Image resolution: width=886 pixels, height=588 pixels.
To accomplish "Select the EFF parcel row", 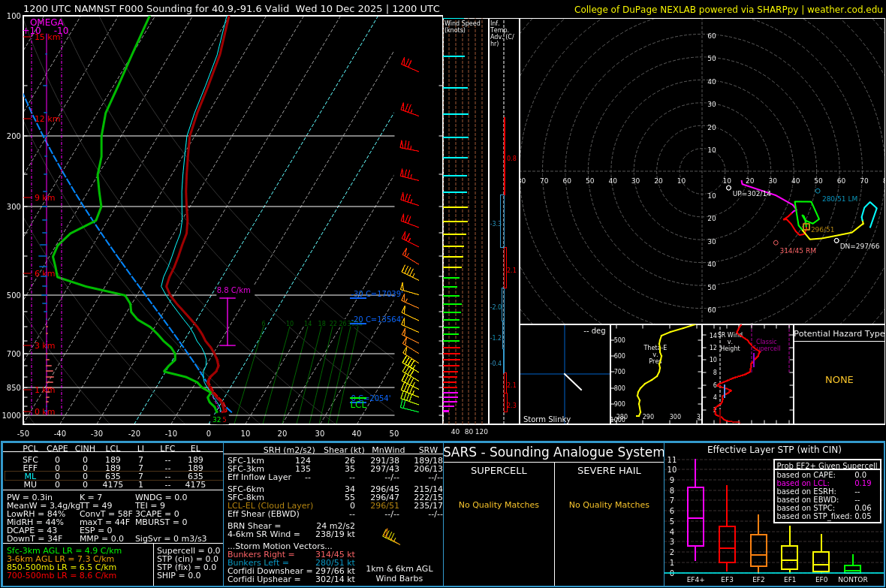I will (113, 468).
